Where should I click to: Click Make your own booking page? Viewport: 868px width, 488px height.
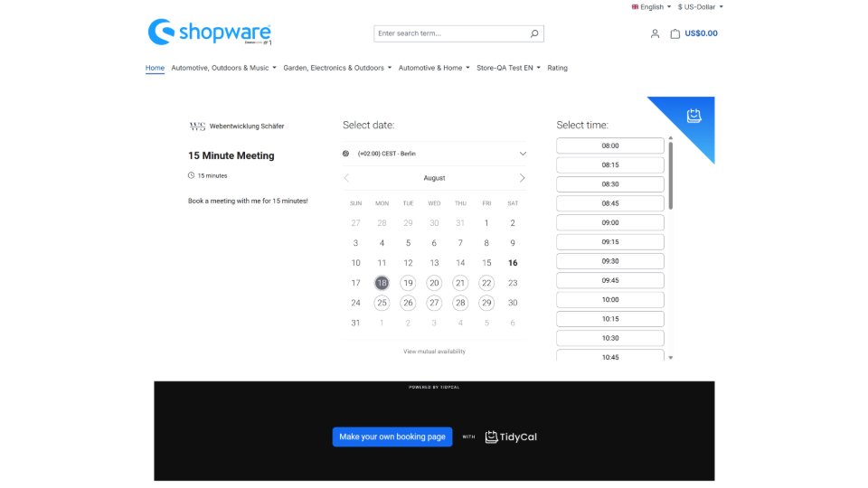point(392,436)
